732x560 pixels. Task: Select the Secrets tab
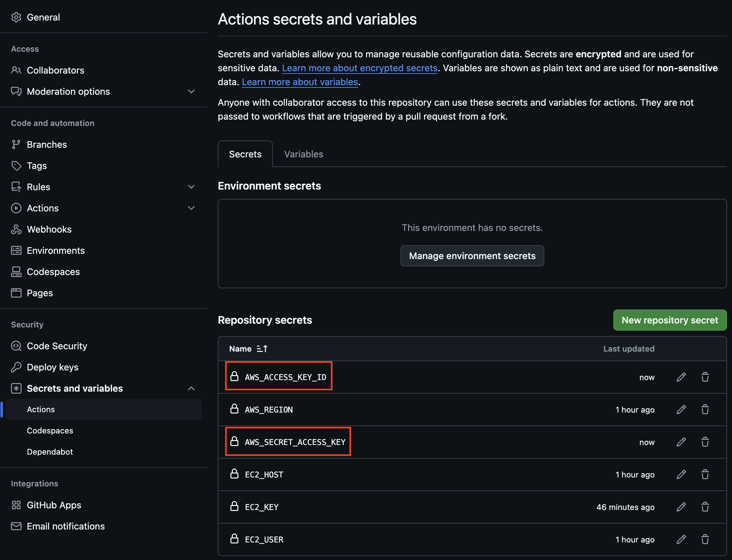[x=245, y=154]
